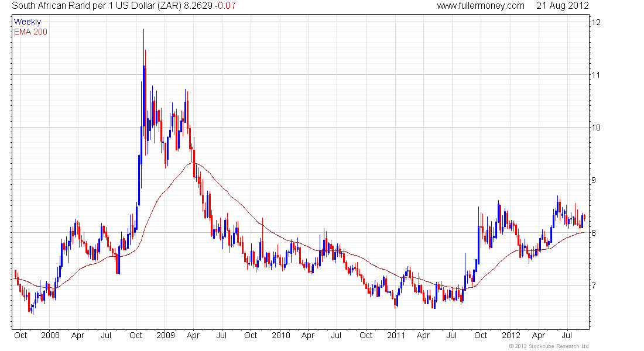The height and width of the screenshot is (351, 644).
Task: Click the 'Jul' label just before 2012's end of axis
Action: pos(567,335)
